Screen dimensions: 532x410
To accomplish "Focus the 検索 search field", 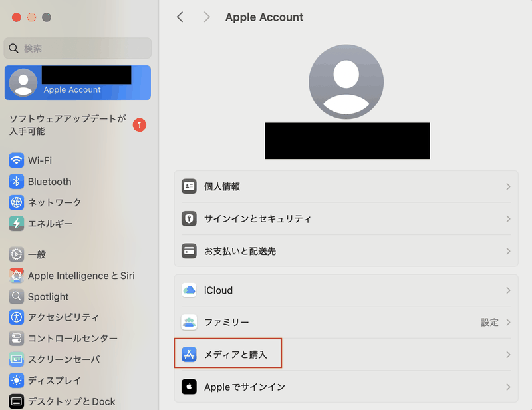I will (78, 48).
